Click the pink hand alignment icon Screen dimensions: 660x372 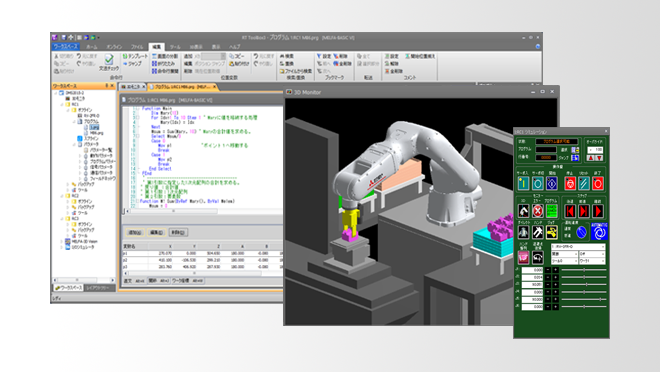point(523,257)
